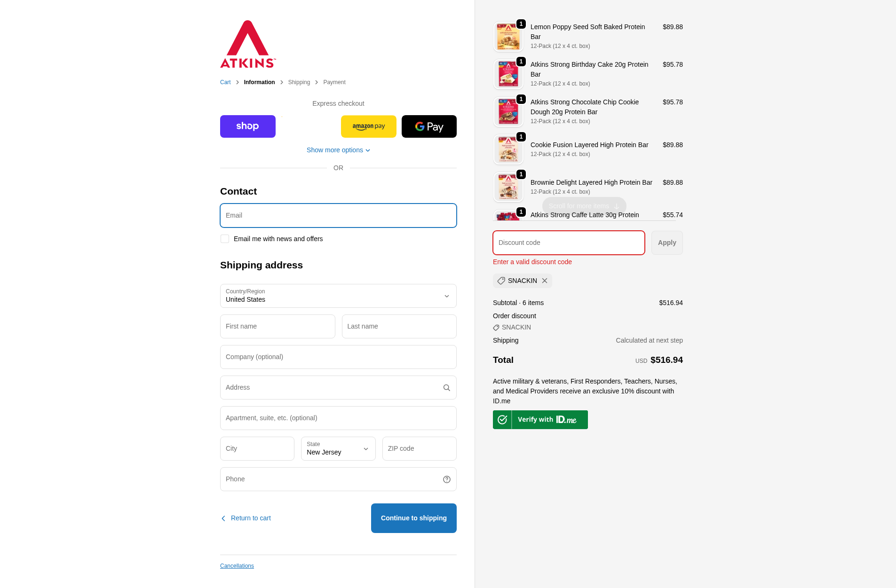This screenshot has height=588, width=896.
Task: Remove the SNACKIN discount code tag
Action: click(x=545, y=281)
